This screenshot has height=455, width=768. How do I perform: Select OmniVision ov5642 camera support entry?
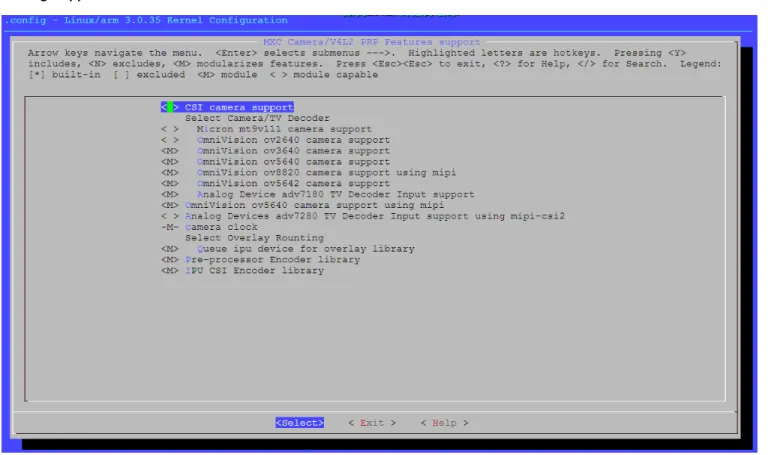tap(293, 183)
